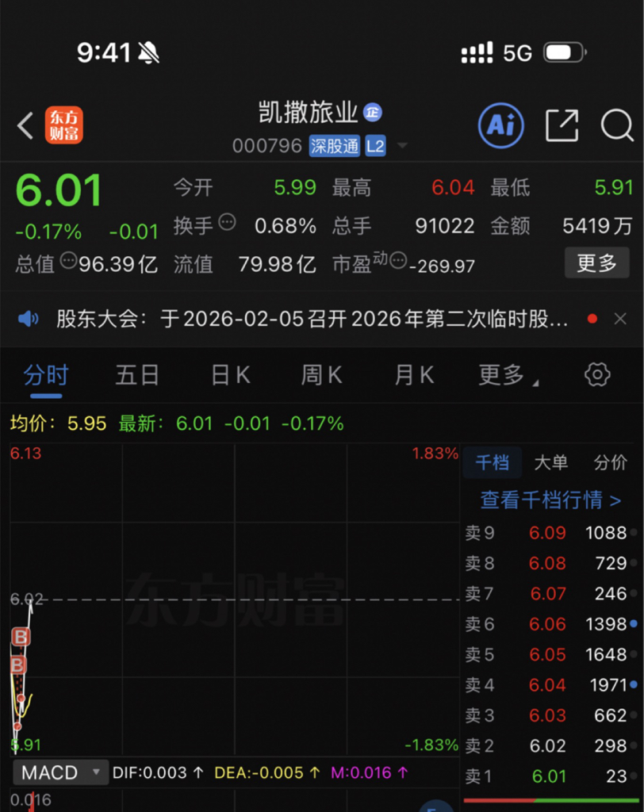Viewport: 644px width, 812px height.
Task: Open the MACD indicator dropdown
Action: point(60,772)
